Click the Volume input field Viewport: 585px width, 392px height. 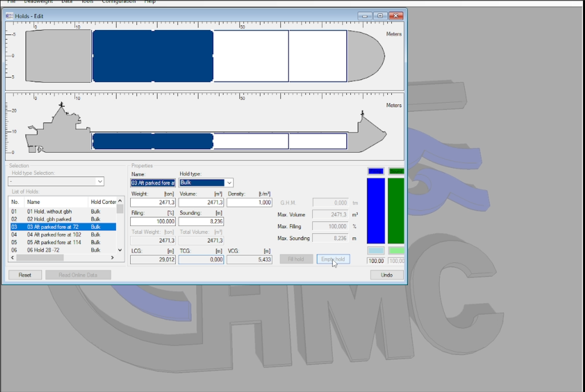click(201, 202)
